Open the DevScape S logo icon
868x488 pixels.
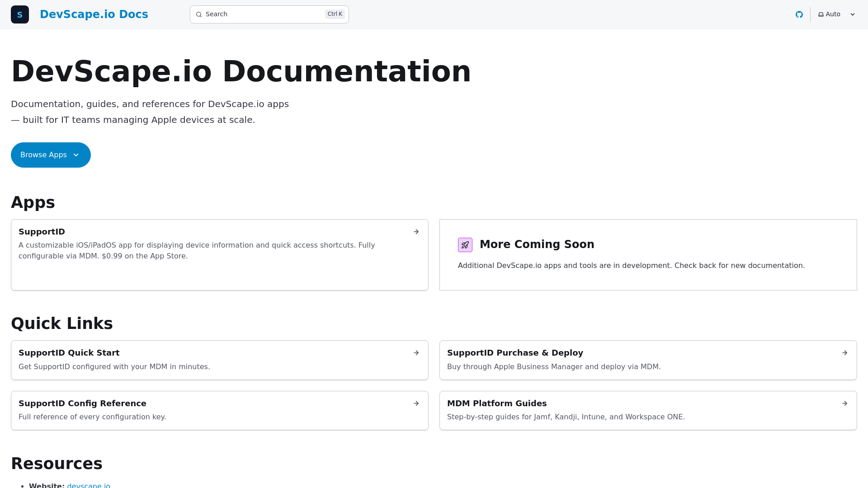(x=20, y=14)
